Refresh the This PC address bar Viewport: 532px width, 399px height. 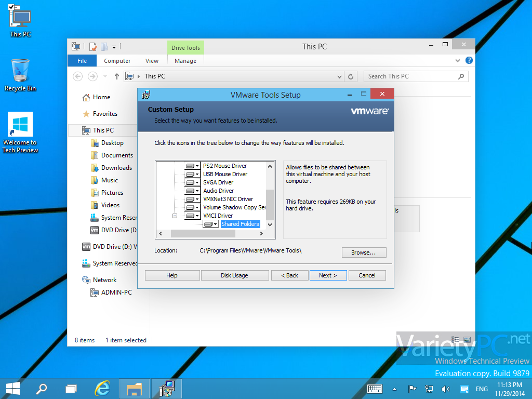(x=351, y=77)
